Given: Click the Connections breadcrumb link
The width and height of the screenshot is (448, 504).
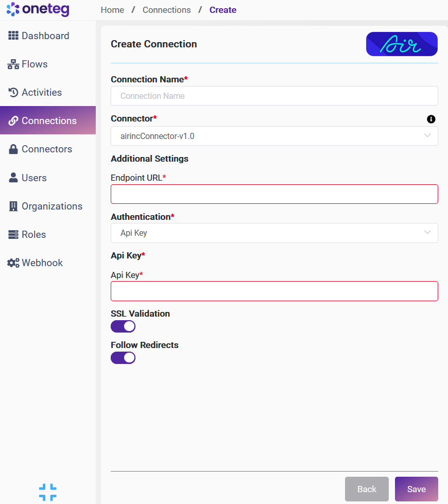Looking at the screenshot, I should [166, 10].
